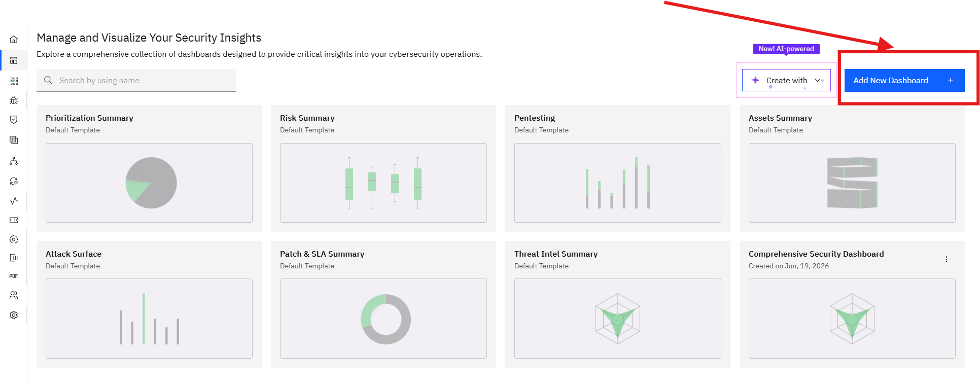Open the circular shield scan icon in sidebar

click(x=14, y=239)
